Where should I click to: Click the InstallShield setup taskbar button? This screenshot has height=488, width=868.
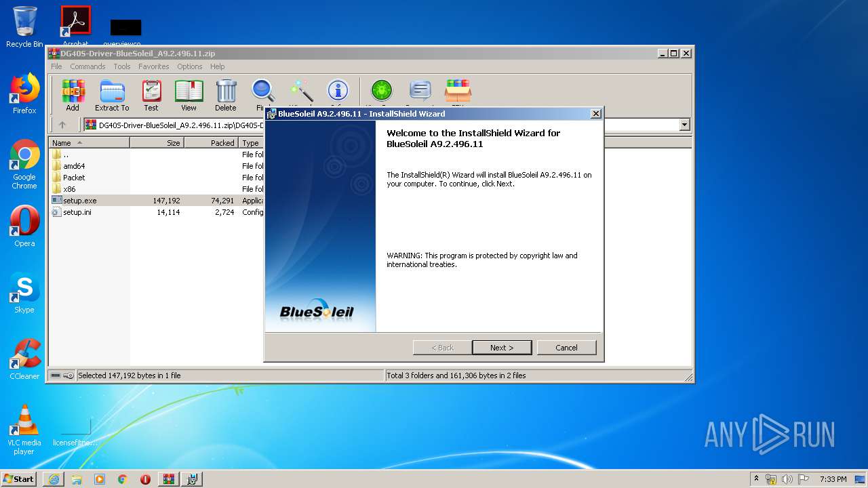(192, 479)
